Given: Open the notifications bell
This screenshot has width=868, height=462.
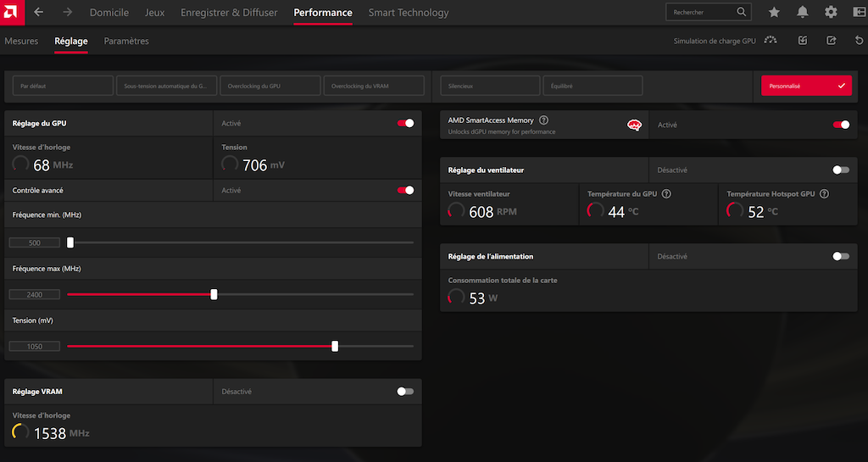Looking at the screenshot, I should [x=802, y=12].
